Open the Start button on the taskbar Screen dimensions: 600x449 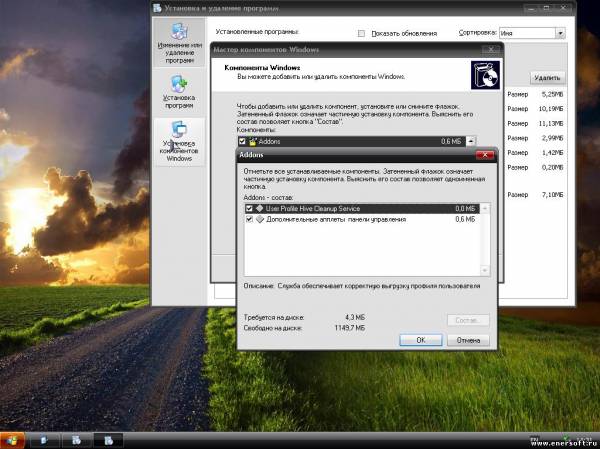(12, 440)
